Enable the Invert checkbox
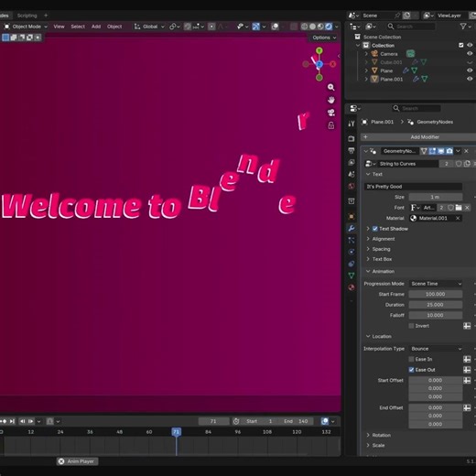 pos(411,326)
